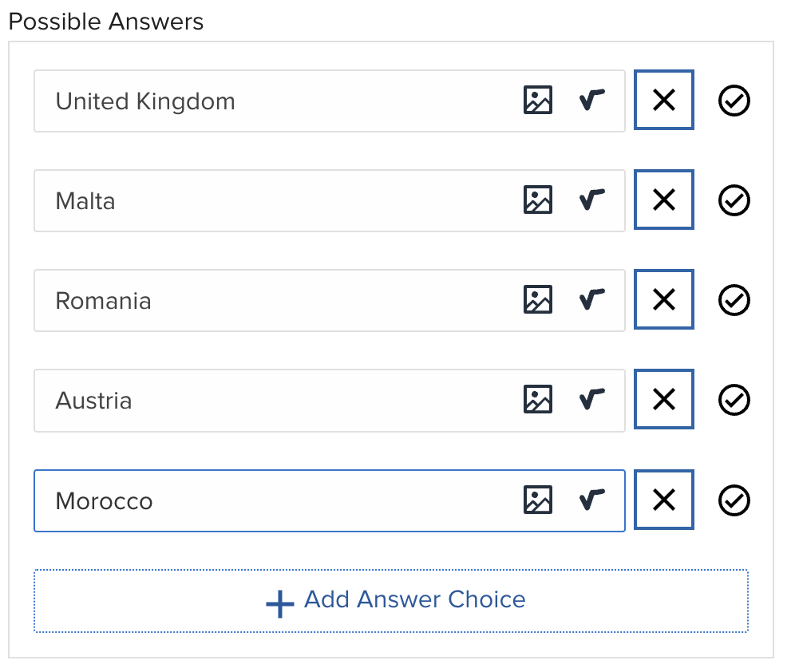Insert image into Morocco answer
This screenshot has height=672, width=795.
[x=537, y=500]
